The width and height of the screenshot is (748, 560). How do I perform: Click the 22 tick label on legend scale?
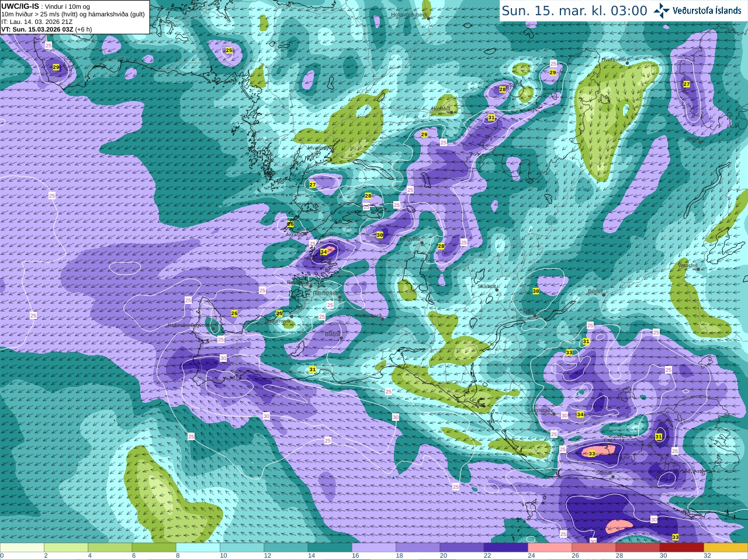tap(487, 556)
